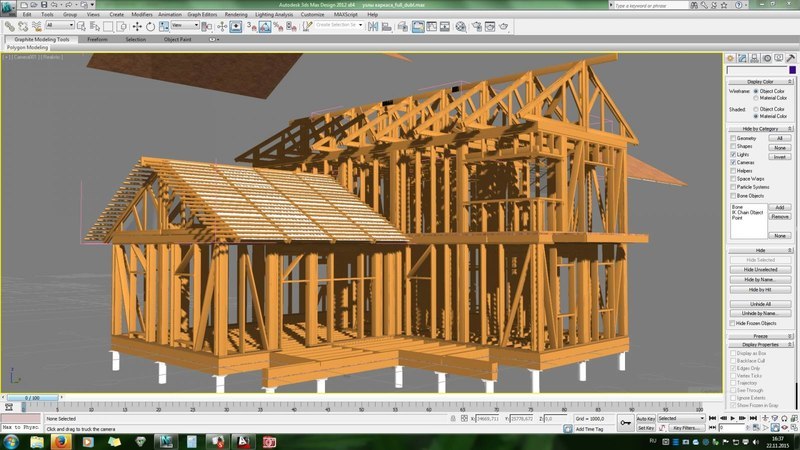Open Edit Named Selection Sets icon

[307, 26]
